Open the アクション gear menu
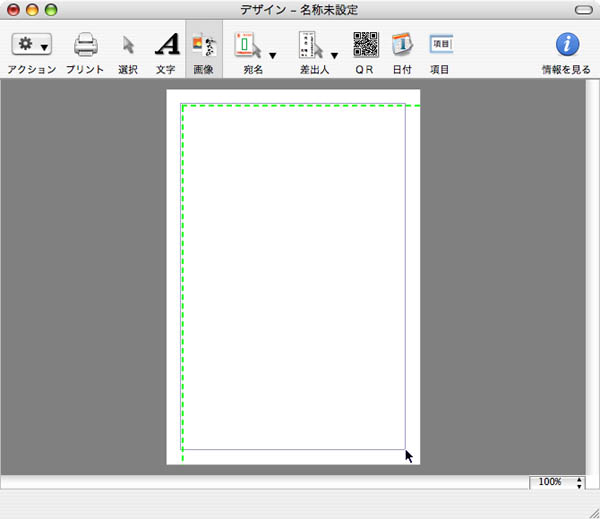The image size is (600, 519). point(31,45)
